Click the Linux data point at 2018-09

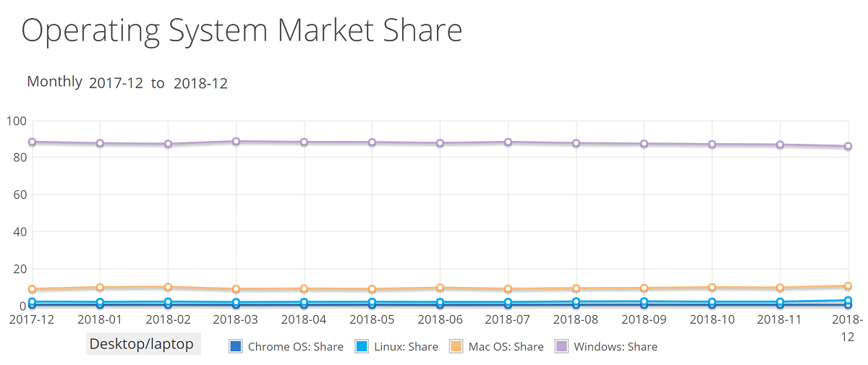coord(644,302)
